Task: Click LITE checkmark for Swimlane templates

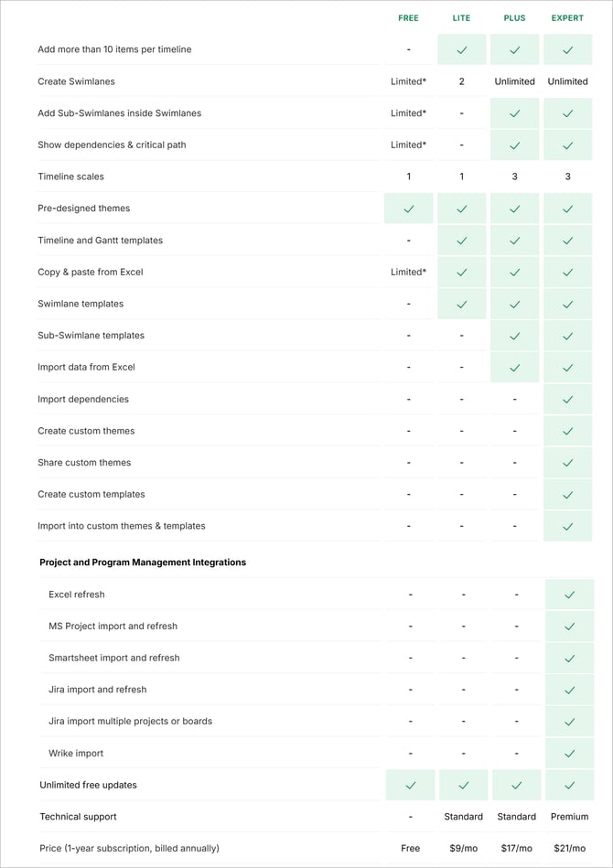Action: click(461, 304)
